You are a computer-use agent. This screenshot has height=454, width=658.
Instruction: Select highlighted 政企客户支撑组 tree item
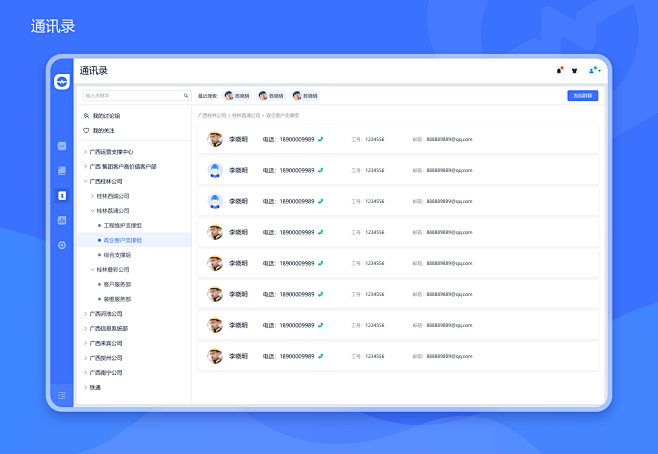(134, 240)
